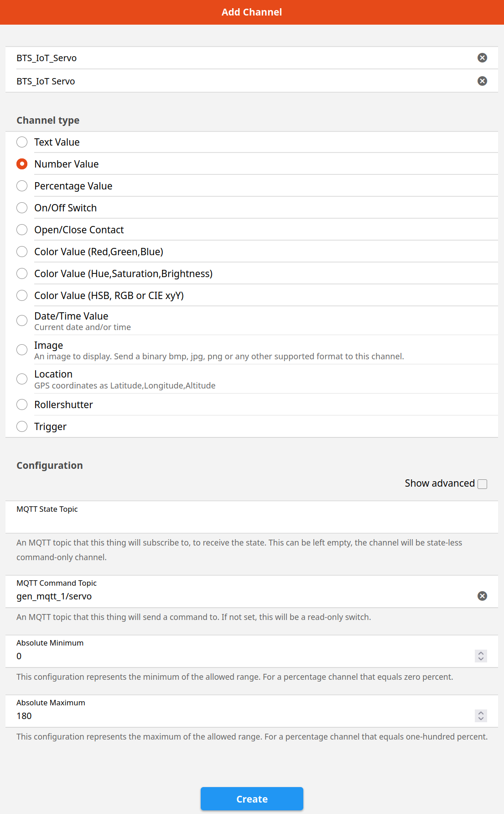Enable the Show advanced checkbox
Screen dimensions: 504x814
coord(482,484)
